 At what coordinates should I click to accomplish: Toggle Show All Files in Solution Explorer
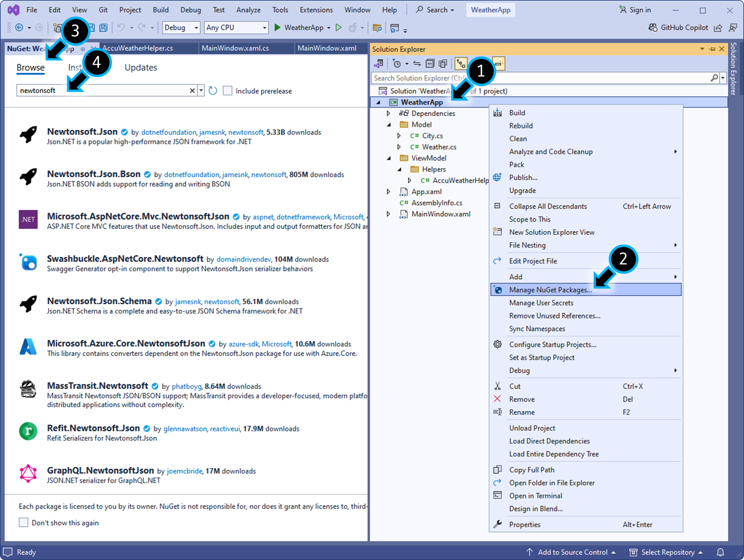click(x=443, y=64)
